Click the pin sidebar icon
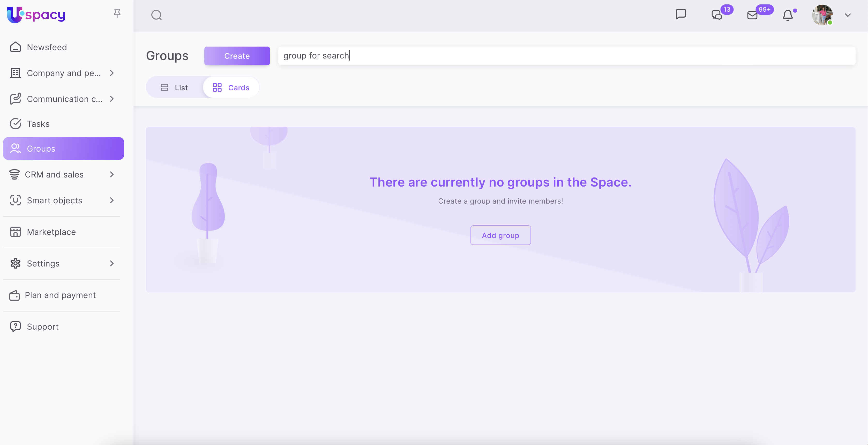The height and width of the screenshot is (445, 868). coord(117,13)
